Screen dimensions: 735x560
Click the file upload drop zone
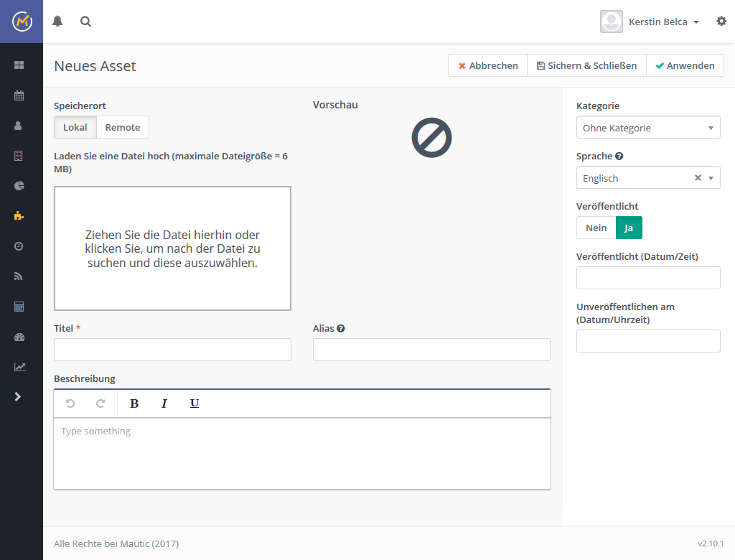(172, 248)
